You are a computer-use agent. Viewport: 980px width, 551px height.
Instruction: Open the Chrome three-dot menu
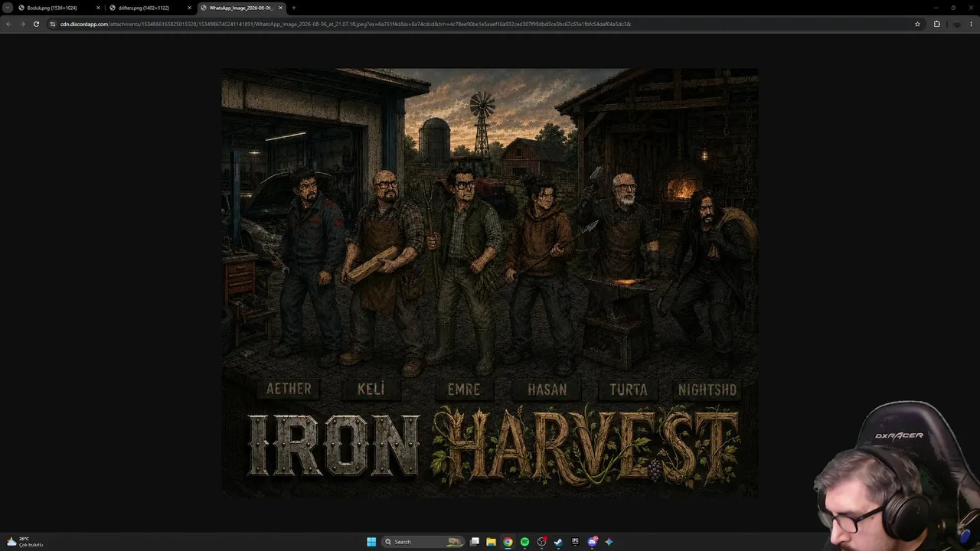tap(972, 24)
